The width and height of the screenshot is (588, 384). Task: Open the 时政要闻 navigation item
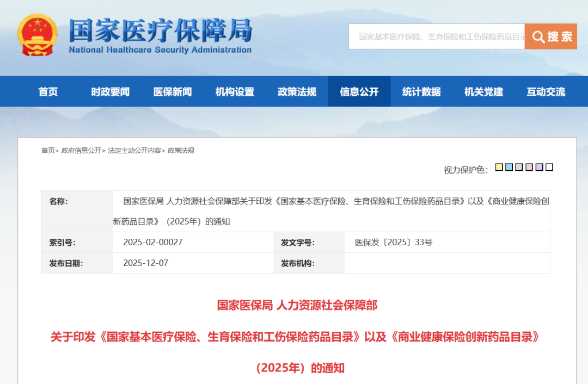[x=109, y=91]
